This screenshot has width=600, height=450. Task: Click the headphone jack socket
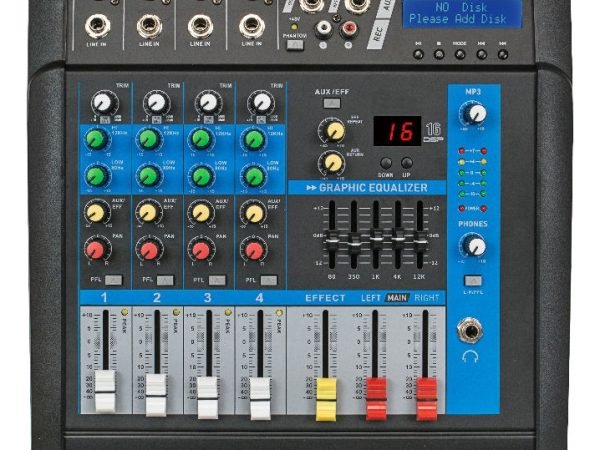[x=471, y=331]
